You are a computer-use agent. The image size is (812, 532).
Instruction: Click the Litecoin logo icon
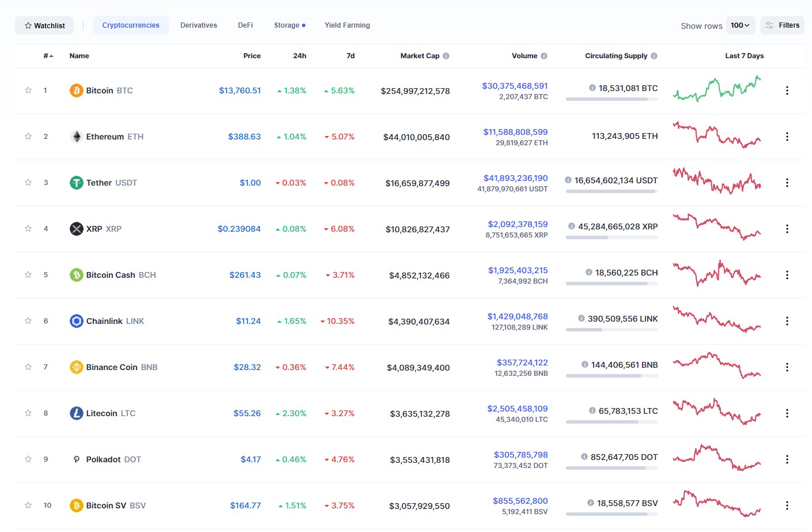click(x=76, y=413)
